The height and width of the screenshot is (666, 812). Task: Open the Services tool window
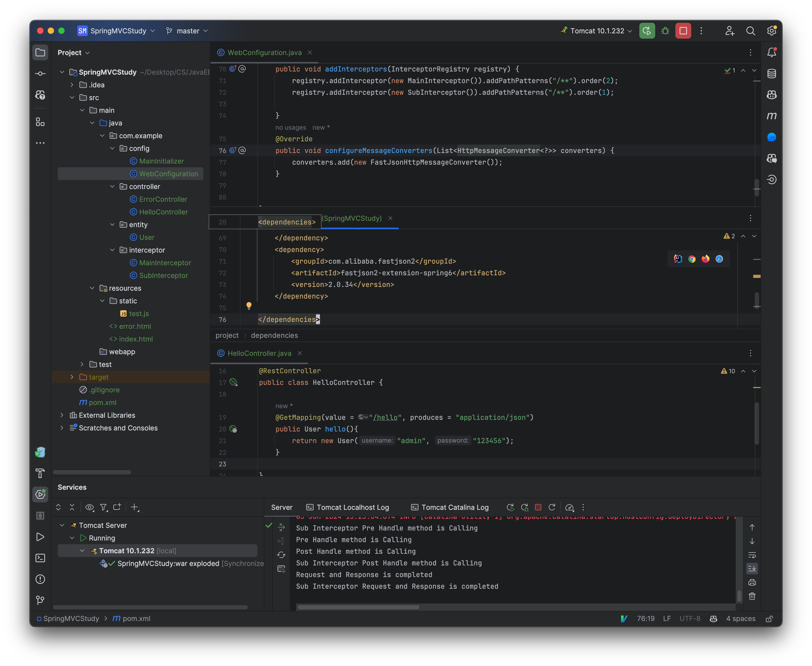(40, 494)
